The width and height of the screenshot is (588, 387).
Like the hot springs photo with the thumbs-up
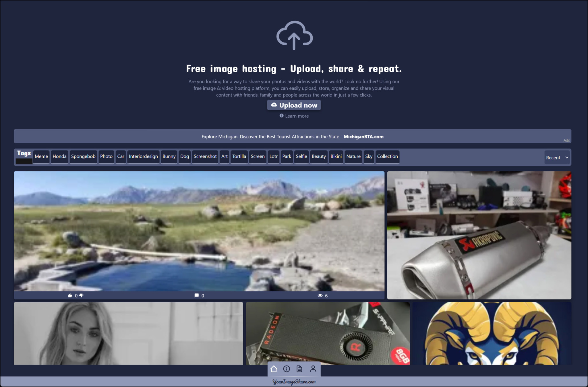(x=70, y=295)
